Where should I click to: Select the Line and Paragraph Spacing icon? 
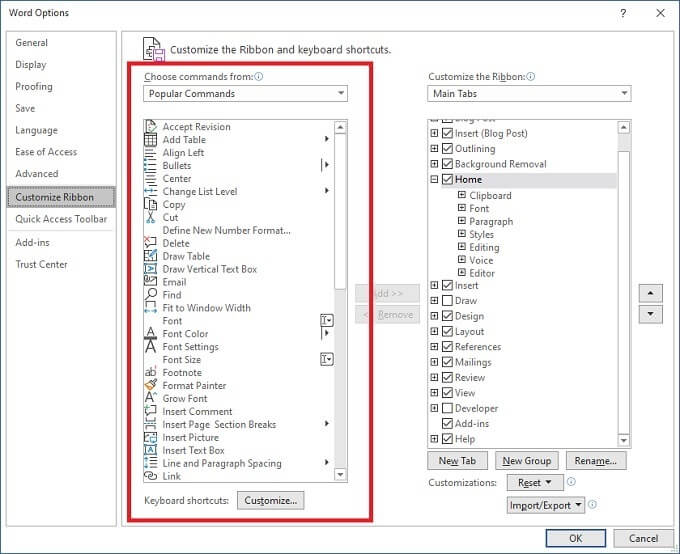coord(150,463)
